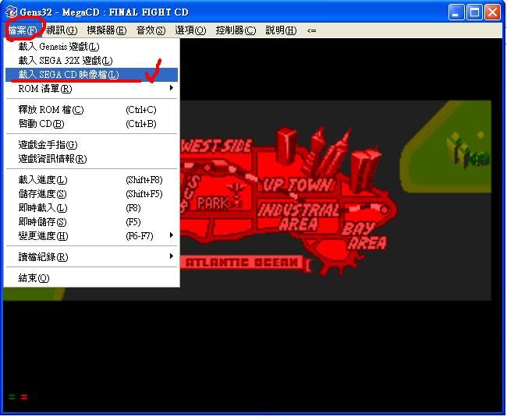Expand the 讀檔紀錄(R) submenu
The image size is (507, 420).
tap(91, 257)
